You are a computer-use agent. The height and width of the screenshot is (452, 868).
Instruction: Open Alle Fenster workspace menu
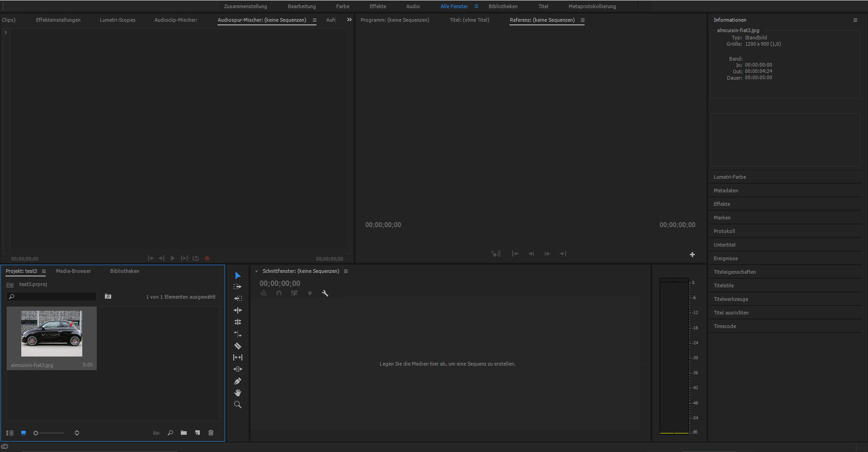476,6
